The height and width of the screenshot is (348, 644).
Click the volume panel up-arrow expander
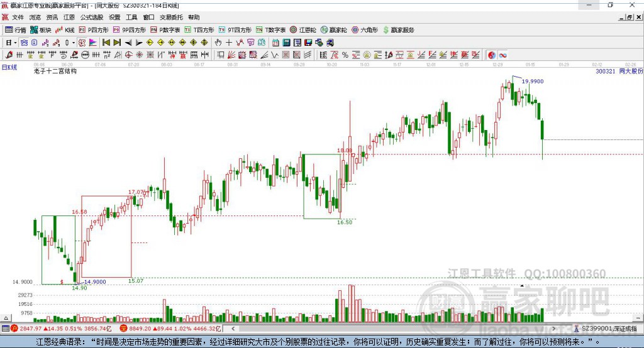6,318
